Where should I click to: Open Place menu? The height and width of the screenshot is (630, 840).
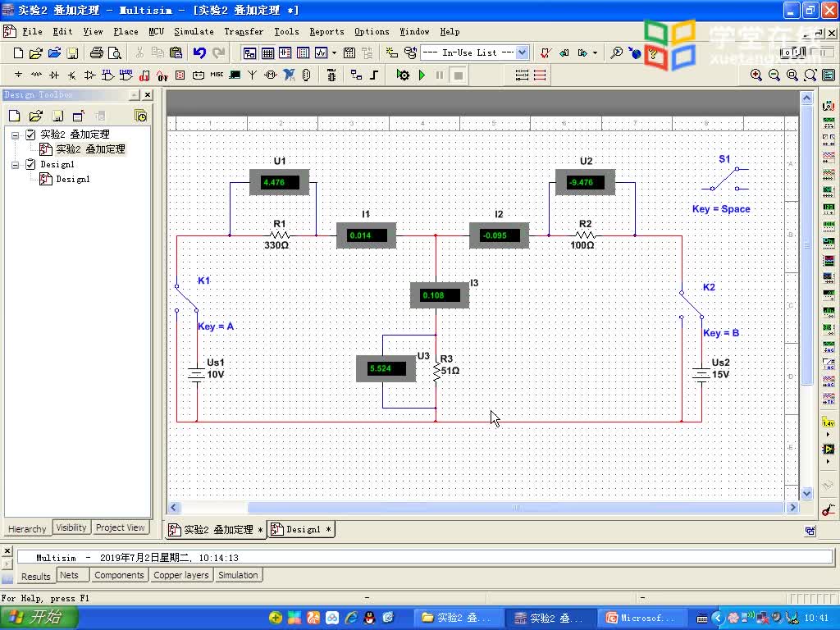click(126, 32)
